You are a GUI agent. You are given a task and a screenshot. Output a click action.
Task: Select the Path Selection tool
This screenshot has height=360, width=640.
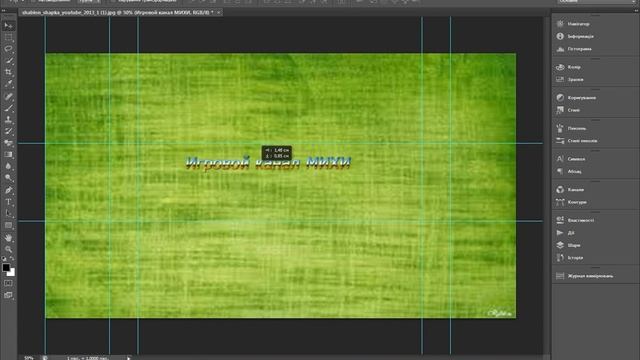pyautogui.click(x=8, y=213)
